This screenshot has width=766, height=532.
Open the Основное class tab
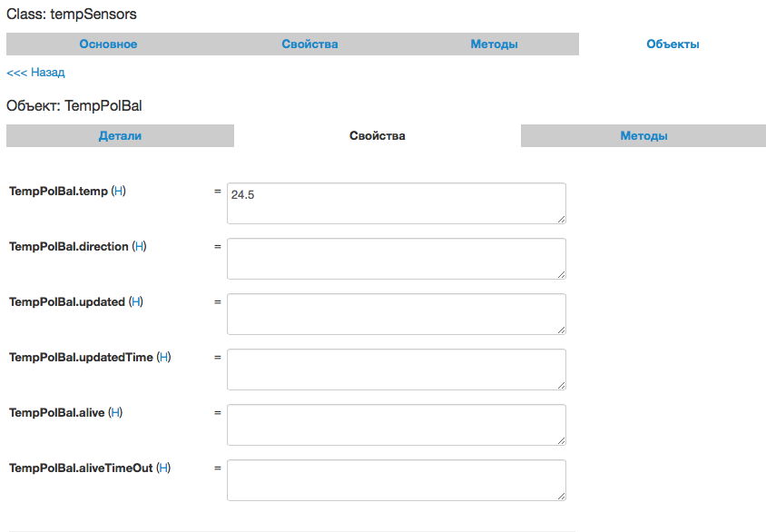pyautogui.click(x=108, y=44)
